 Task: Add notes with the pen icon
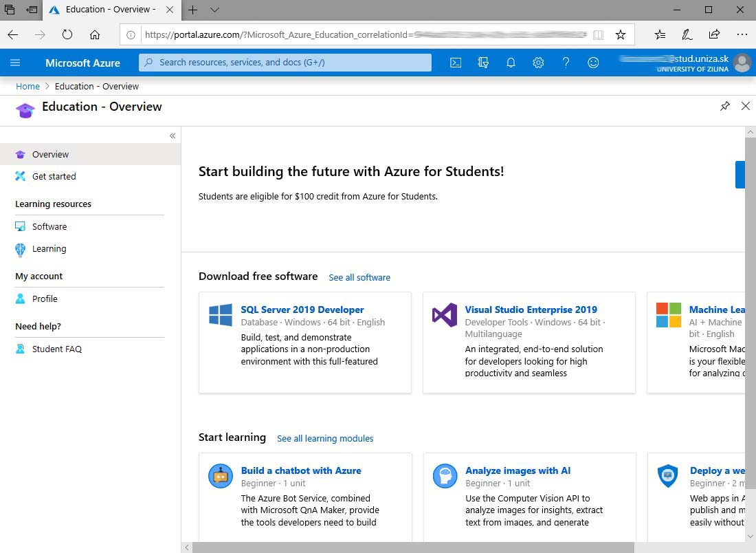pos(687,35)
